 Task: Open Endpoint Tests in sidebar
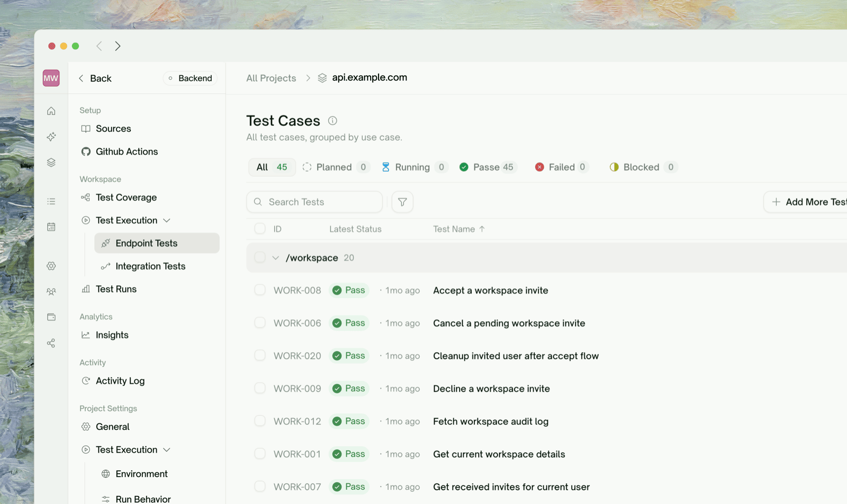tap(157, 243)
